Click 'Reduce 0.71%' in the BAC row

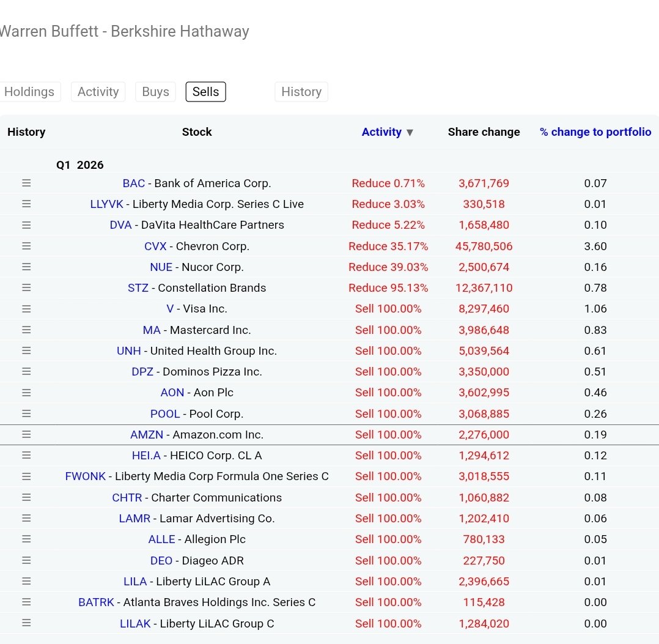click(x=388, y=183)
